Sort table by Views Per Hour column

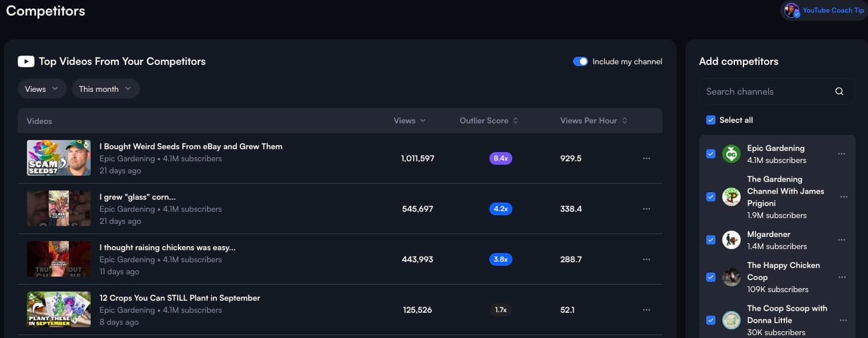(594, 121)
